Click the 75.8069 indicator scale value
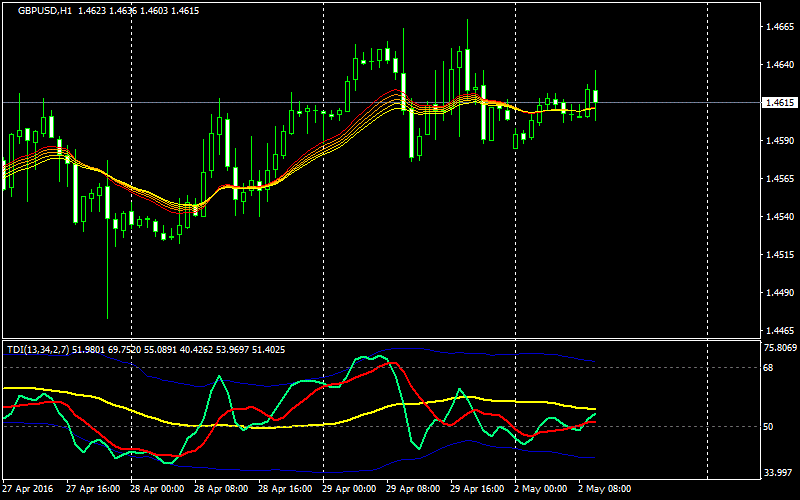Screen dimensions: 800x500 [781, 348]
